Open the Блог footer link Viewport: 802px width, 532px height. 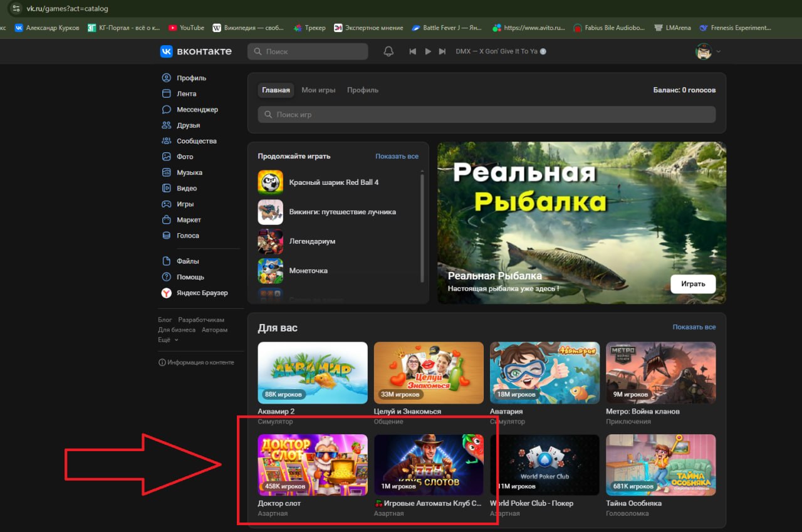pos(165,320)
